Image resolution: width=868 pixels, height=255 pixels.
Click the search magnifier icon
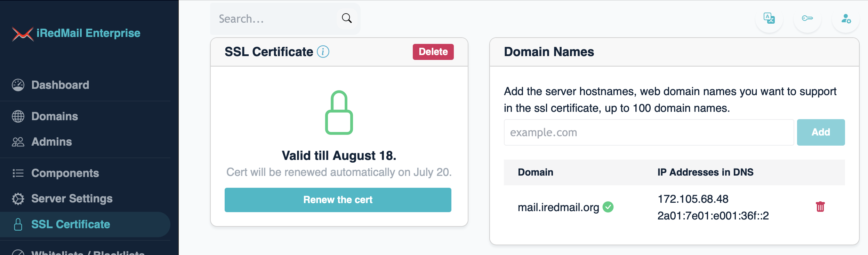(x=347, y=18)
